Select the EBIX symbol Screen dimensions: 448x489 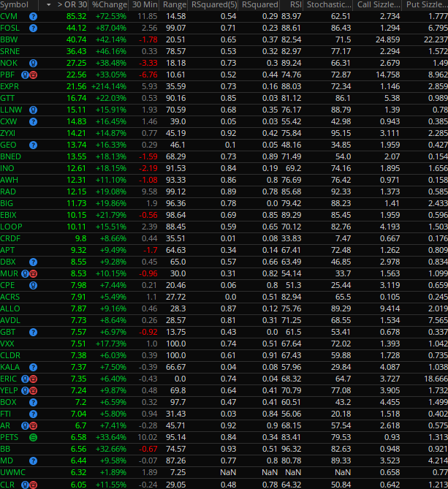click(x=9, y=216)
